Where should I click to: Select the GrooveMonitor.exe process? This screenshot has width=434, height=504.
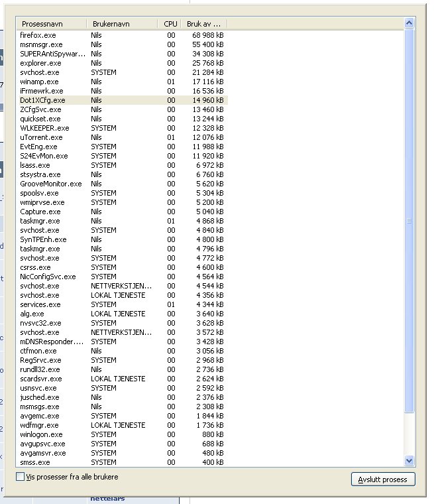(122, 184)
